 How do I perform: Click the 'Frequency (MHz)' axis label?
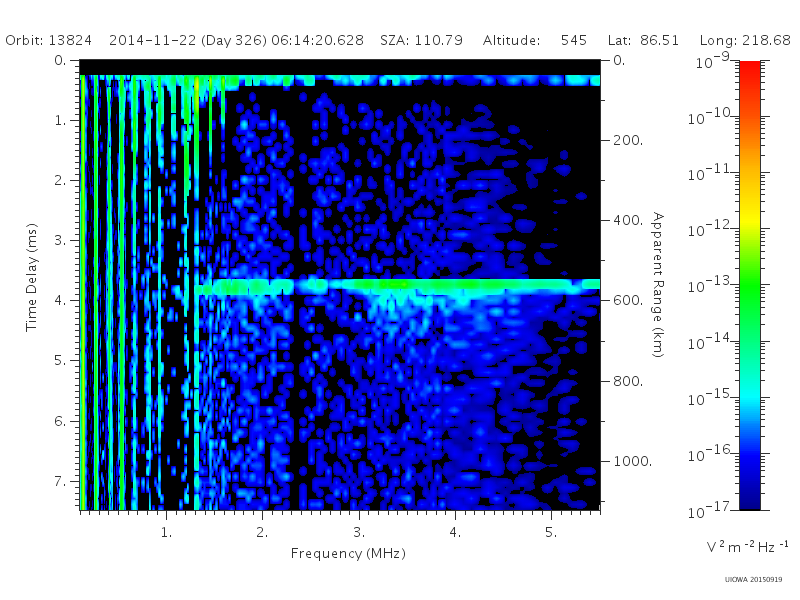(x=348, y=554)
